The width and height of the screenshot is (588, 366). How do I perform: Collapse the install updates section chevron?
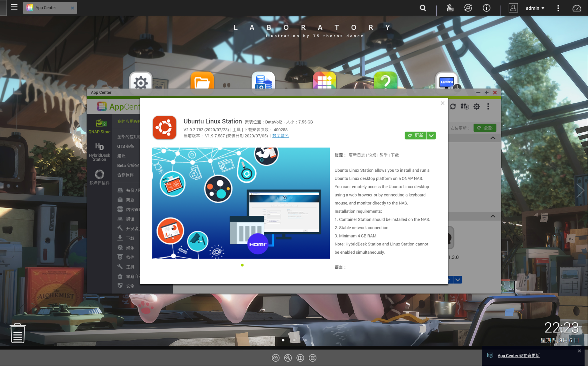tap(493, 138)
